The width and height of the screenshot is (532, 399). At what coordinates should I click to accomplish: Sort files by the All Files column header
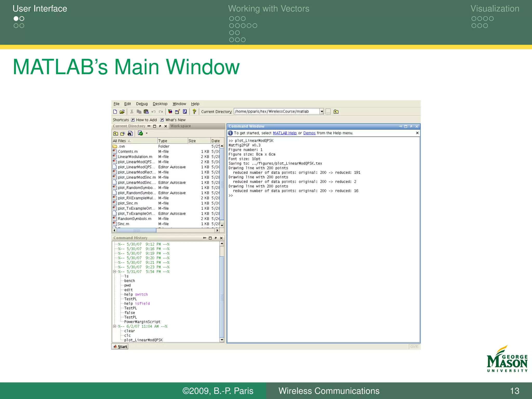click(135, 141)
